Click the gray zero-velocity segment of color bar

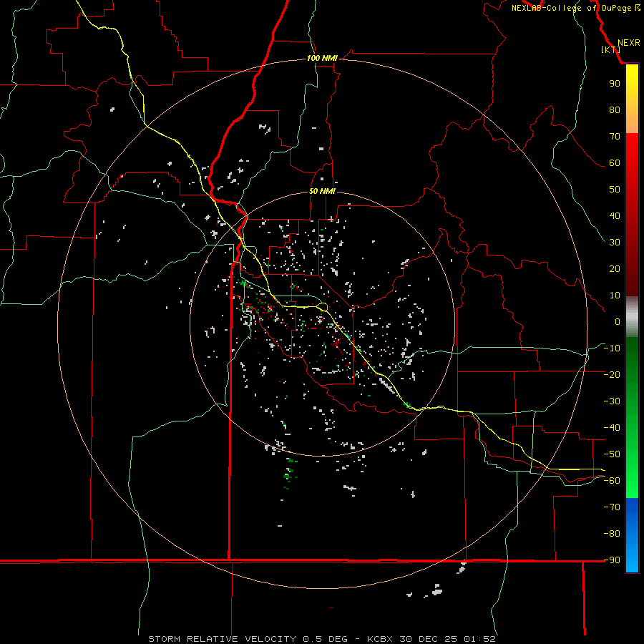coord(632,317)
